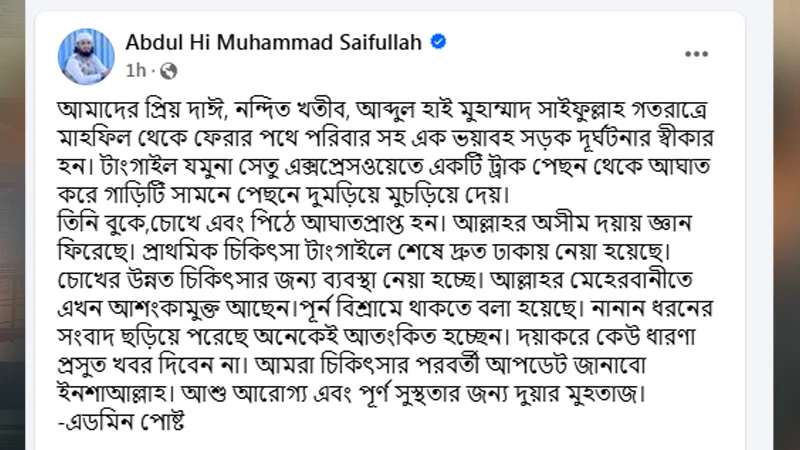Click the line starting করে গাড়িটি সামনে
Screen dimensions: 800x450
284,195
